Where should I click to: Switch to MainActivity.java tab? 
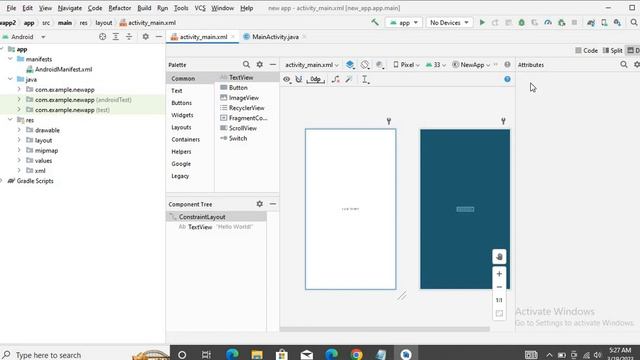pos(275,37)
